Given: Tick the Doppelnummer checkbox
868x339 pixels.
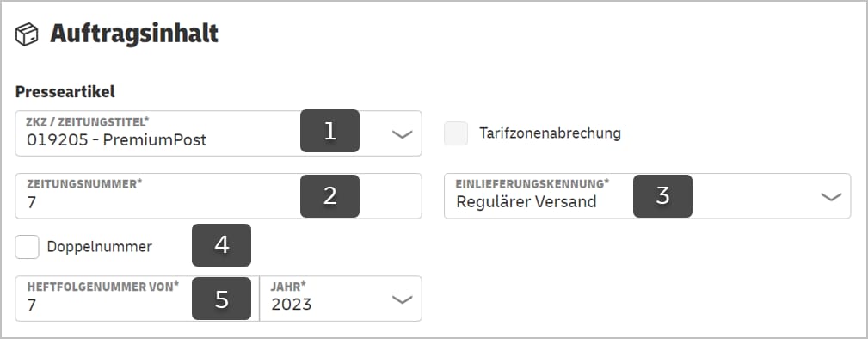Looking at the screenshot, I should [28, 247].
